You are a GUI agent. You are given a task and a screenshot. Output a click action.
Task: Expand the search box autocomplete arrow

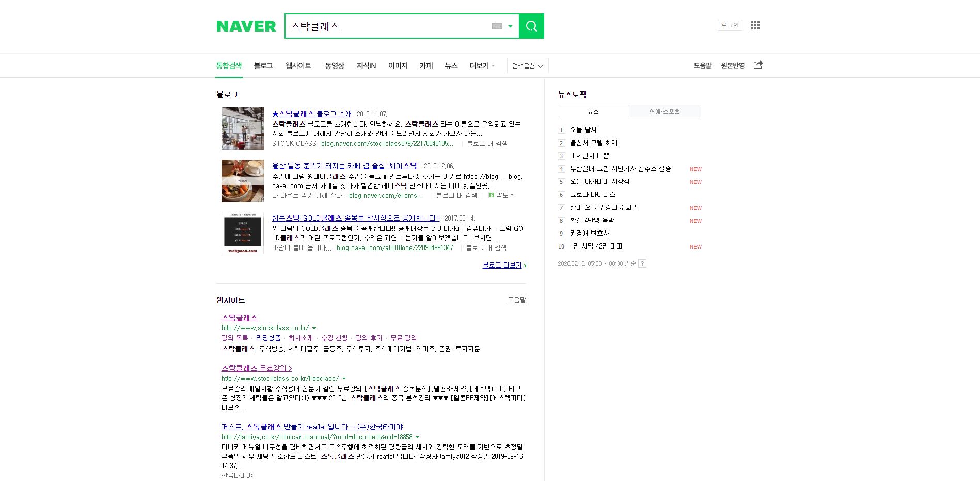click(510, 26)
